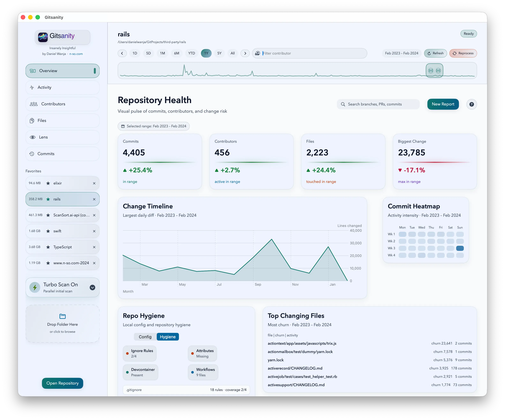Open the Commits section in sidebar
The image size is (505, 420).
coord(63,154)
